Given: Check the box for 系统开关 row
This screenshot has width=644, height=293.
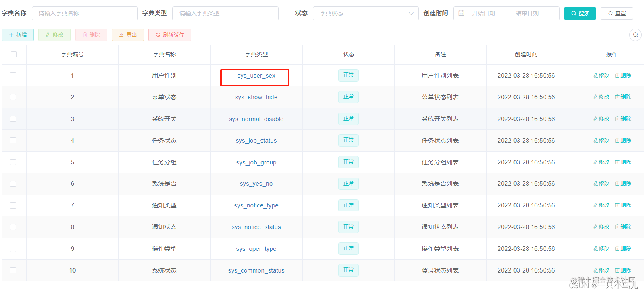Looking at the screenshot, I should (13, 119).
